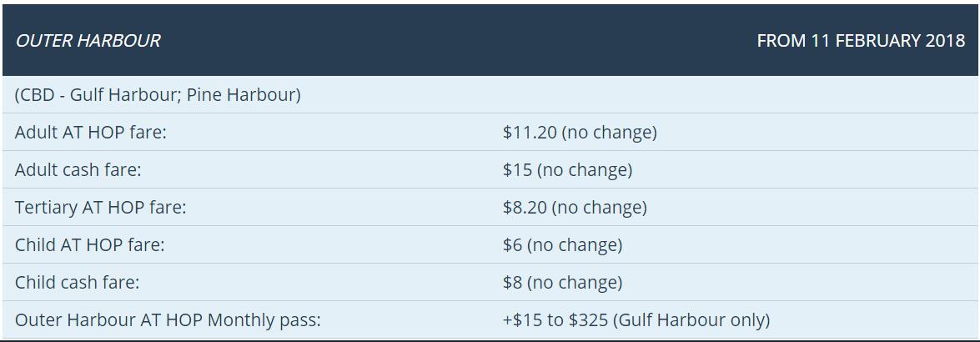The image size is (980, 342).
Task: Click "(no change)" beside the $8.20 fare
Action: tap(600, 207)
